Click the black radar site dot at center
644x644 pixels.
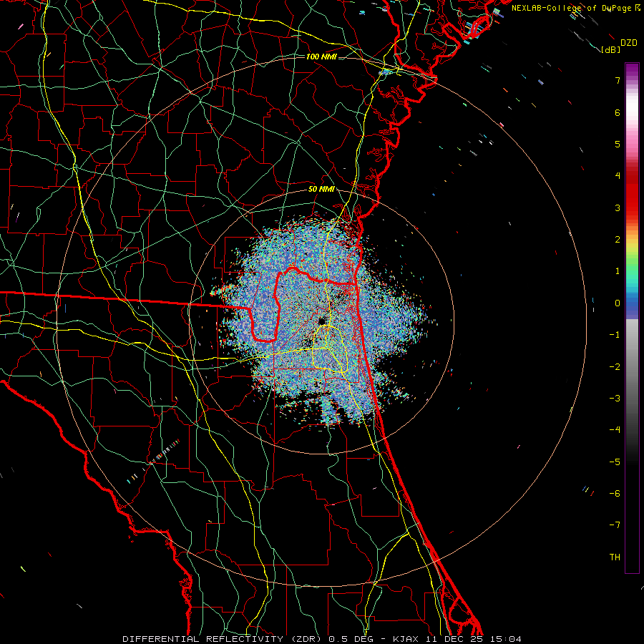pos(322,321)
